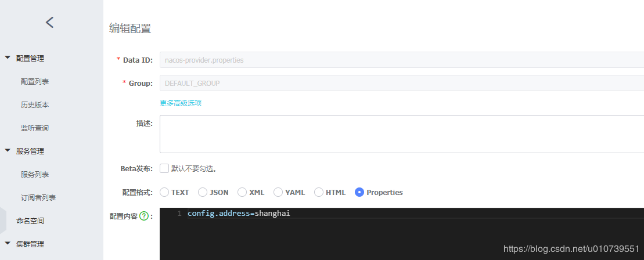The image size is (644, 260).
Task: Select the TEXT format radio button
Action: (164, 192)
